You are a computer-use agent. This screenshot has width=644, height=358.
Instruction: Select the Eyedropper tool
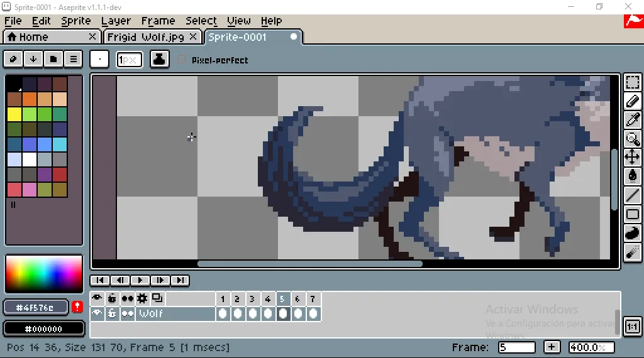pyautogui.click(x=633, y=120)
